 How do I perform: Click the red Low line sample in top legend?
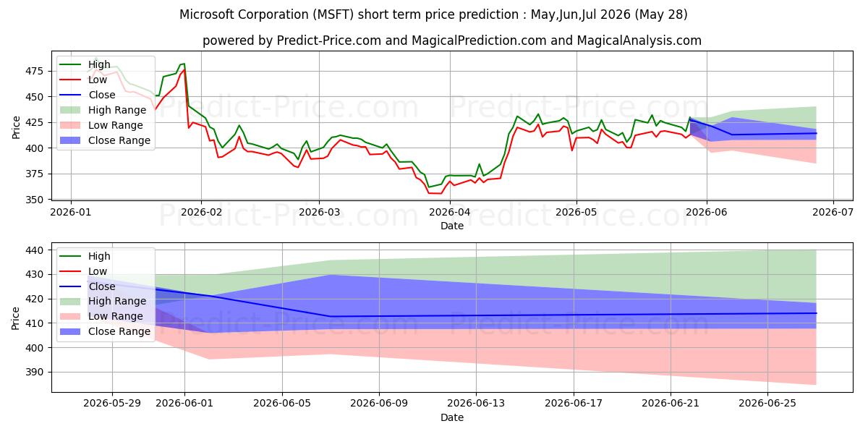[x=71, y=80]
